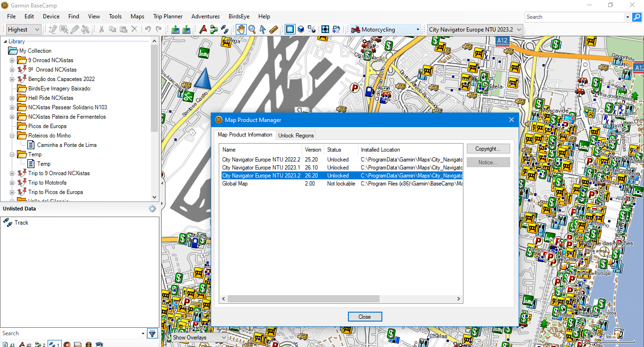Select the New Route tool

214,29
